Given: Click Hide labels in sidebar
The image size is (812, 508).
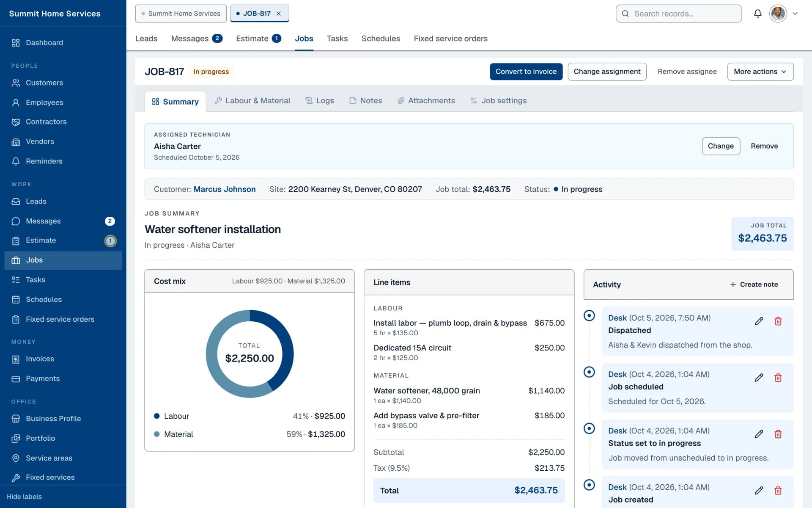Looking at the screenshot, I should click(24, 497).
